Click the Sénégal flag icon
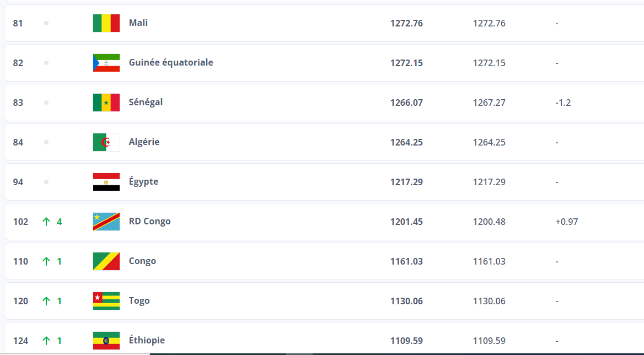 tap(106, 103)
